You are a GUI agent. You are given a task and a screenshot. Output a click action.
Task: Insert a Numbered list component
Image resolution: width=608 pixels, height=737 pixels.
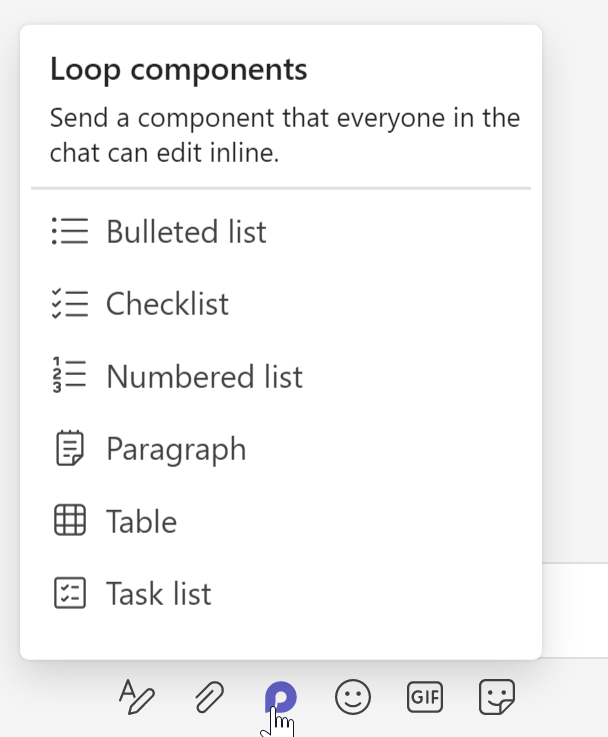pos(204,377)
